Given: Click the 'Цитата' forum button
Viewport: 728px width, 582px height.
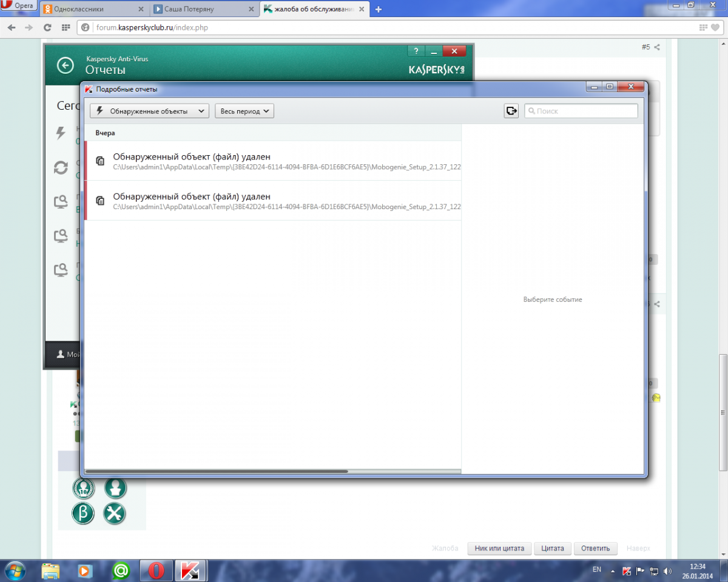Looking at the screenshot, I should tap(553, 548).
